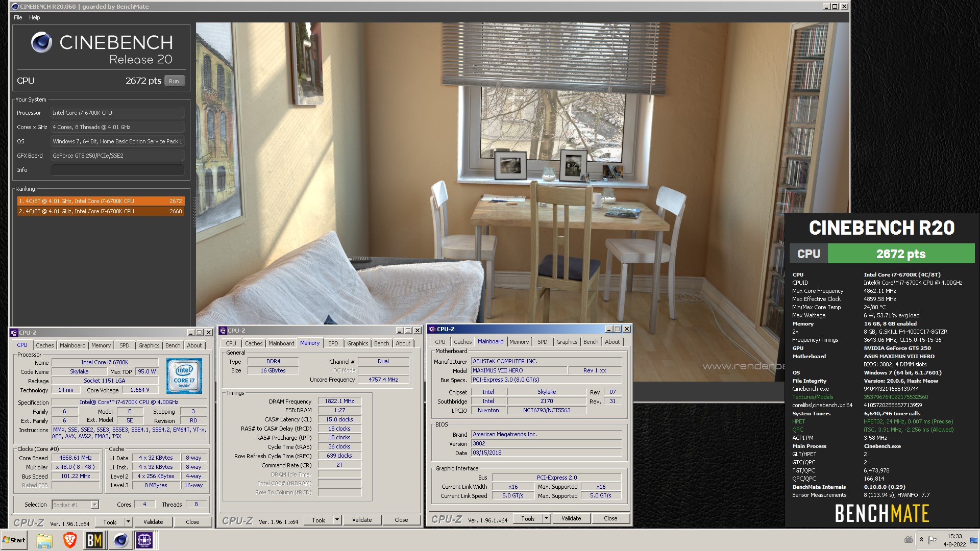
Task: Click the BenchMate logo in the overlay
Action: point(882,513)
